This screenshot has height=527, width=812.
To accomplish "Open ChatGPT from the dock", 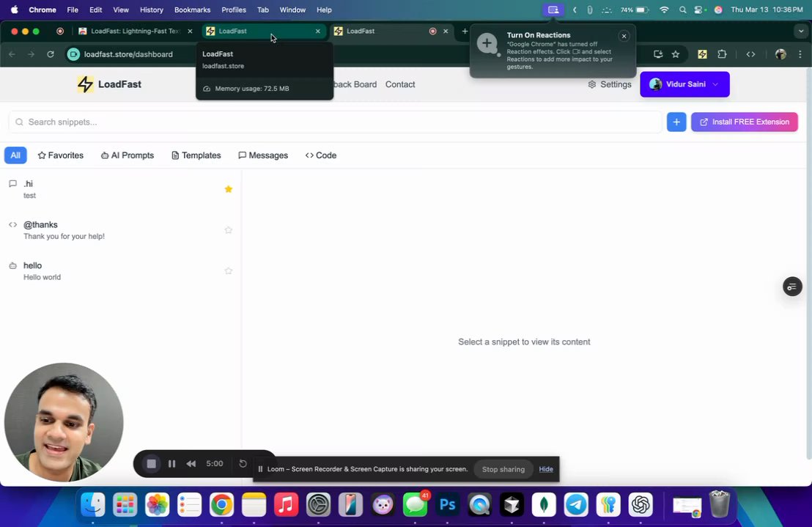I will pos(640,505).
